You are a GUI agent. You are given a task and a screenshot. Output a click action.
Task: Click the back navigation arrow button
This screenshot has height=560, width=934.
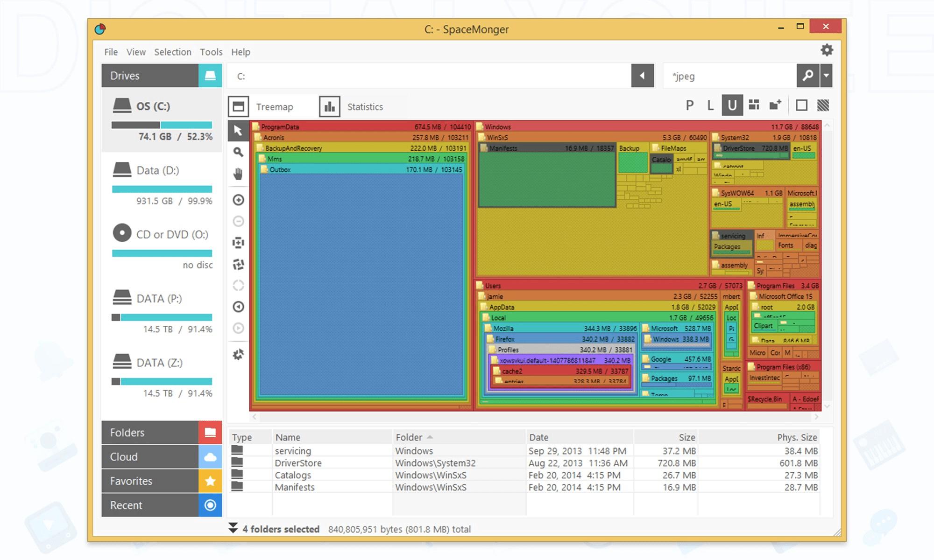tap(643, 76)
